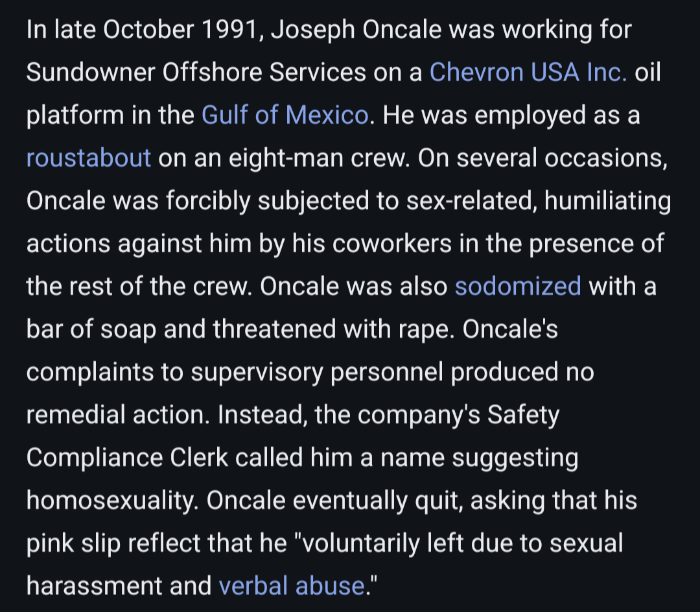700x612 pixels.
Task: Click the words remedial action
Action: 117,415
